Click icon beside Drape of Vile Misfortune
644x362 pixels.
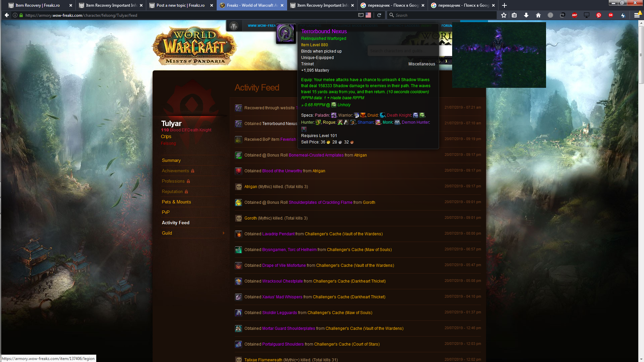pos(238,265)
